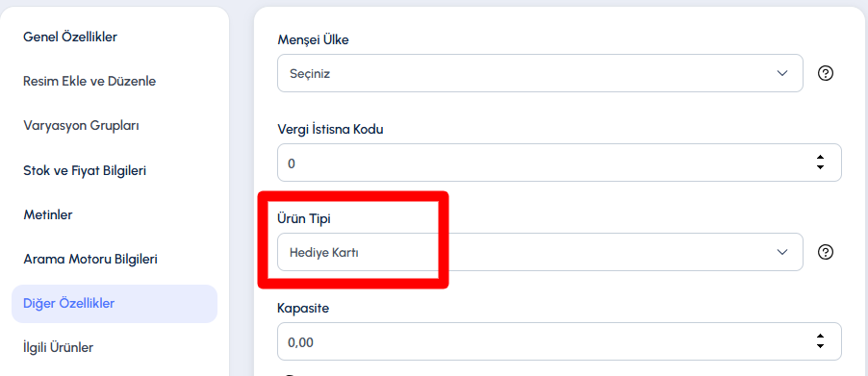Open the Genel Özellikler section

(70, 38)
